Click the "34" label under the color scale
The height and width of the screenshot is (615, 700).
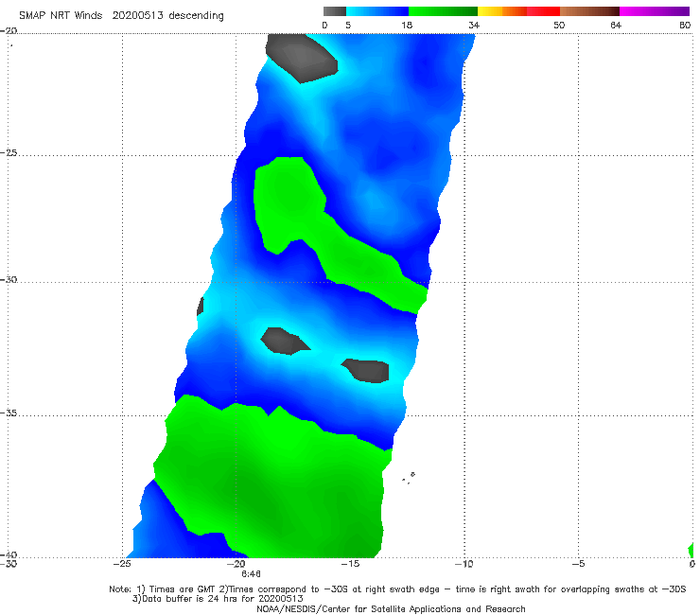pyautogui.click(x=474, y=26)
